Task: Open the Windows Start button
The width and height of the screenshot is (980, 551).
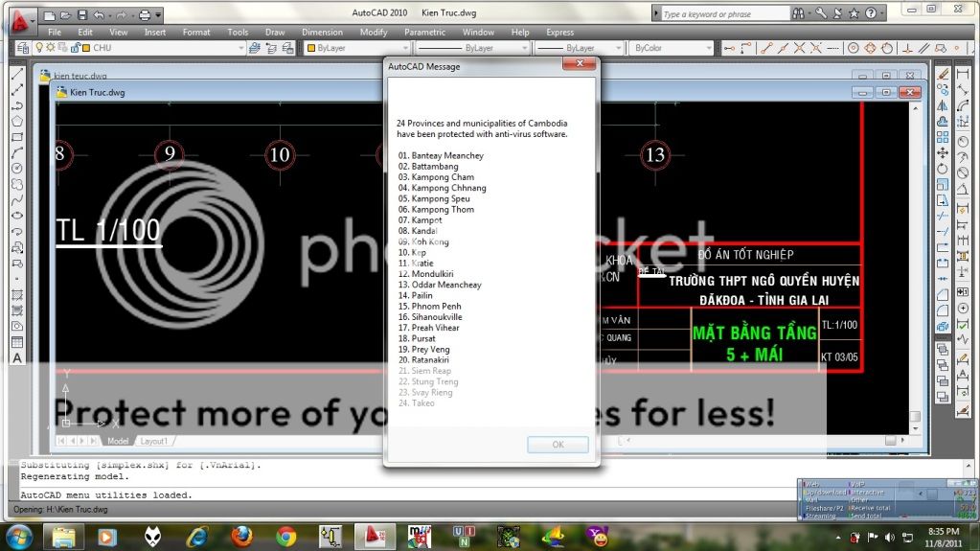Action: click(x=19, y=537)
